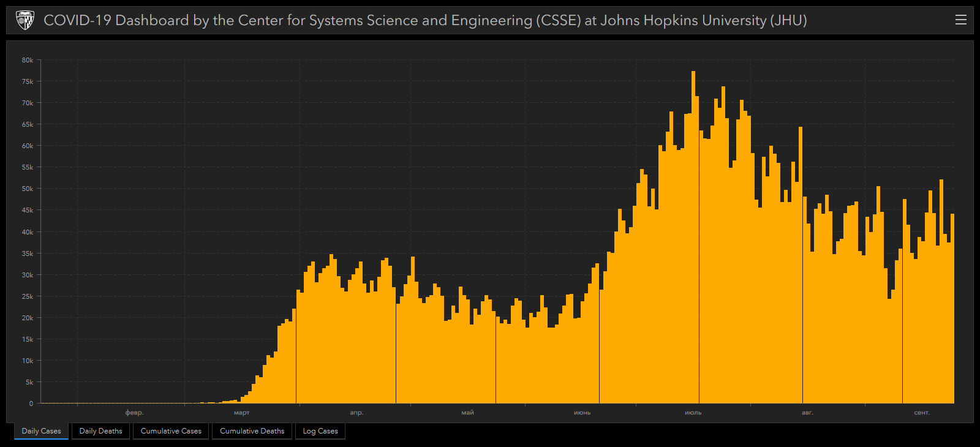Screen dimensions: 980x447
Task: Click the 75k y-axis label
Action: 28,81
